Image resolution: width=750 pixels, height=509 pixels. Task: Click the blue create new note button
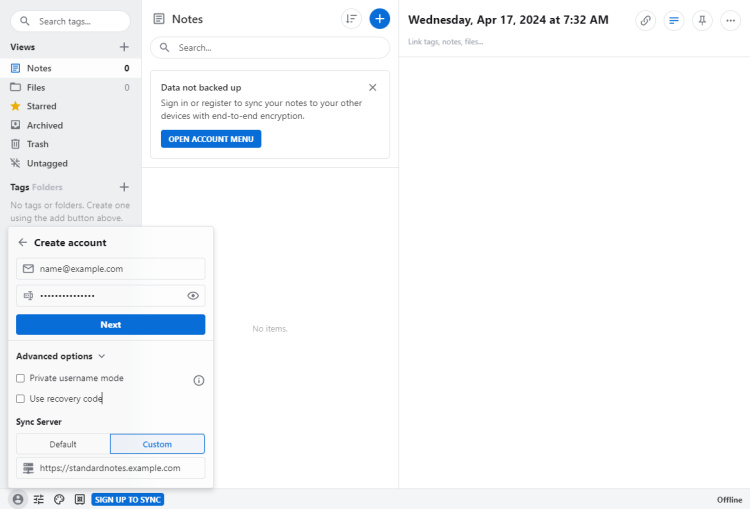coord(380,19)
